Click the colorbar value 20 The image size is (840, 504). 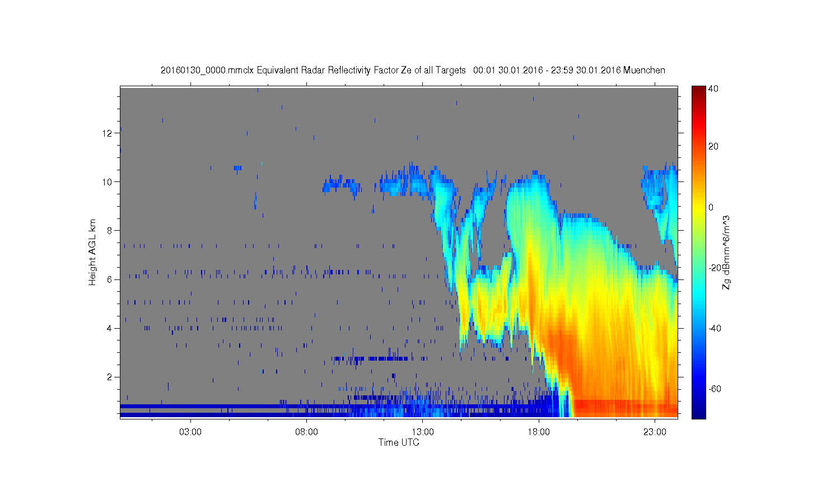713,147
